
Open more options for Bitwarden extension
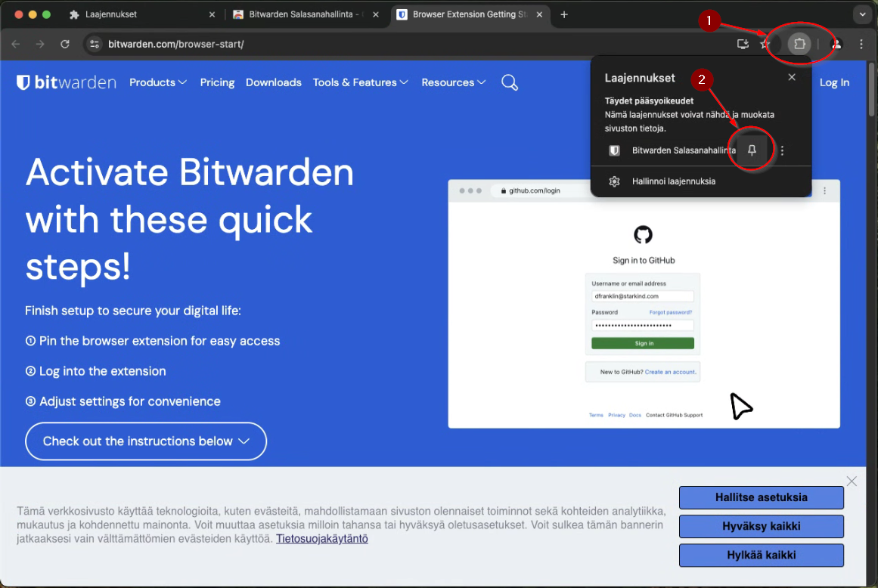tap(782, 150)
